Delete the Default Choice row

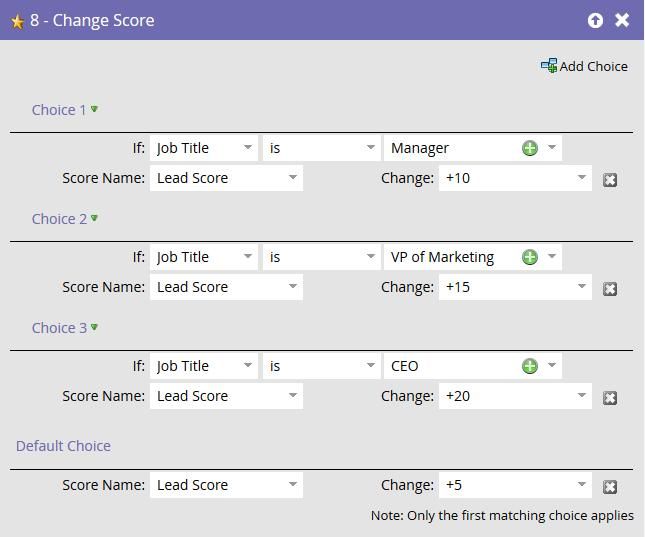pos(610,487)
